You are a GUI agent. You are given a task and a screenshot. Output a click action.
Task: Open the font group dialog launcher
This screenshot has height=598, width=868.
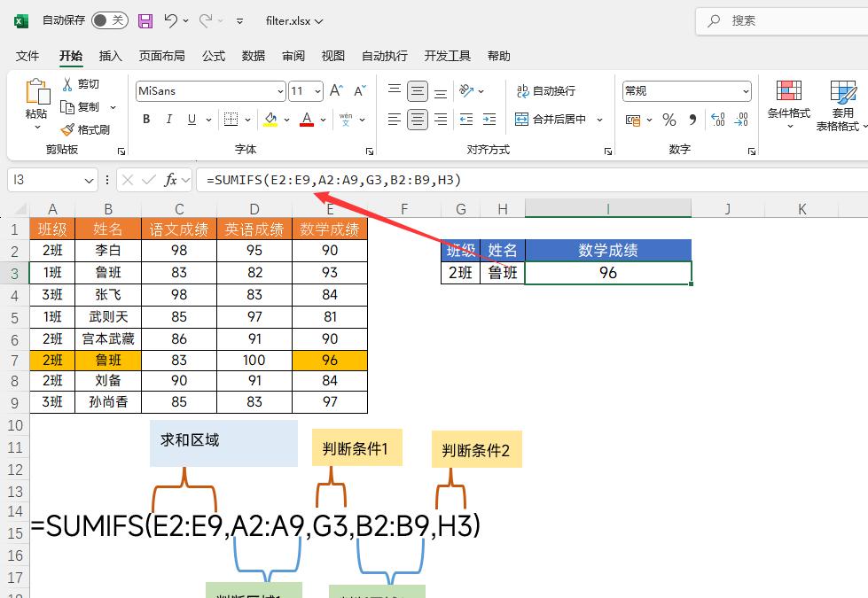(370, 151)
